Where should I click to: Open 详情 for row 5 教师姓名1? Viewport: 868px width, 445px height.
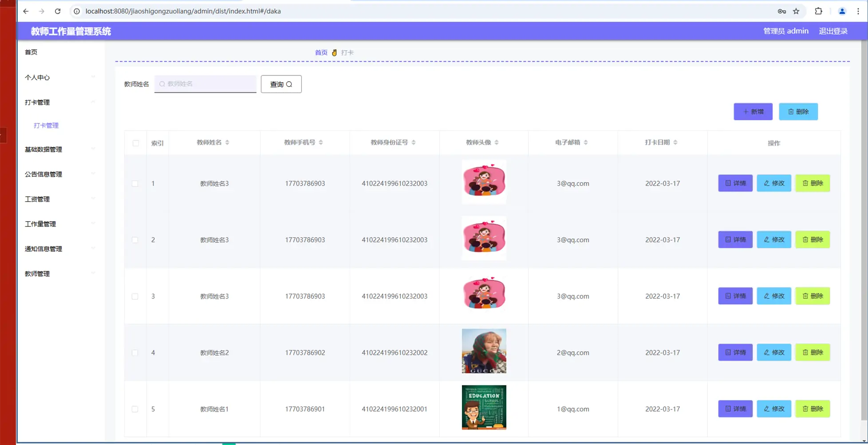tap(735, 409)
